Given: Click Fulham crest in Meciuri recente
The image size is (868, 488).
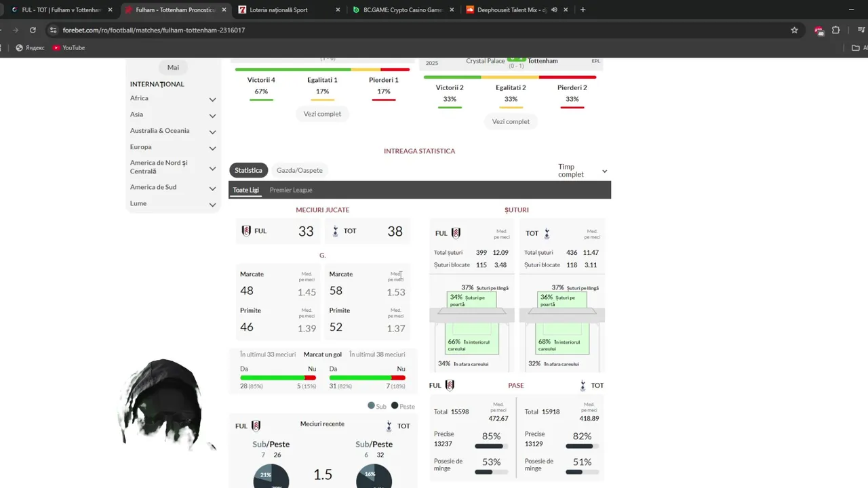Looking at the screenshot, I should 256,426.
